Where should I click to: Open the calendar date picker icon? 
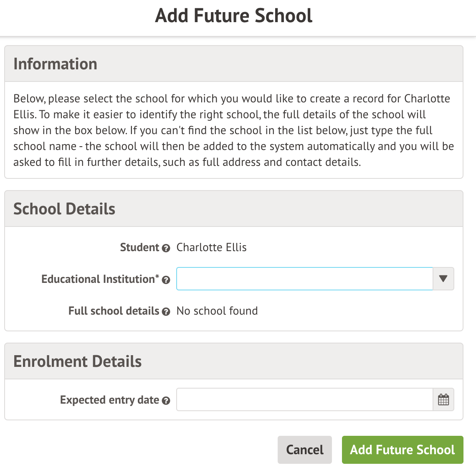click(443, 400)
